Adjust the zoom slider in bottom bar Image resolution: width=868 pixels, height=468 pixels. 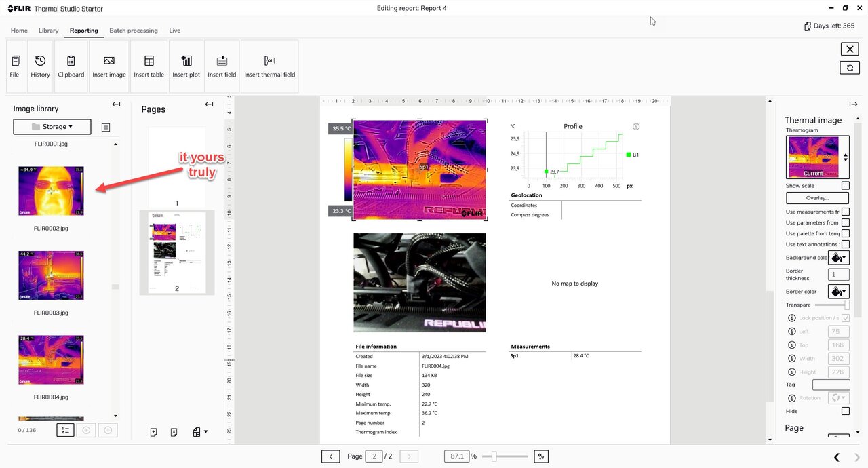tap(494, 456)
